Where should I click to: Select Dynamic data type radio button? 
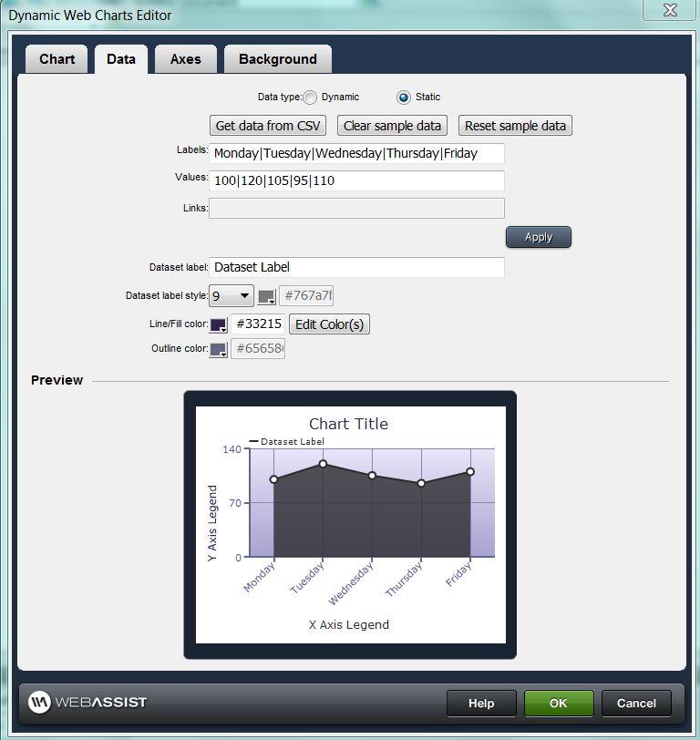pos(310,98)
